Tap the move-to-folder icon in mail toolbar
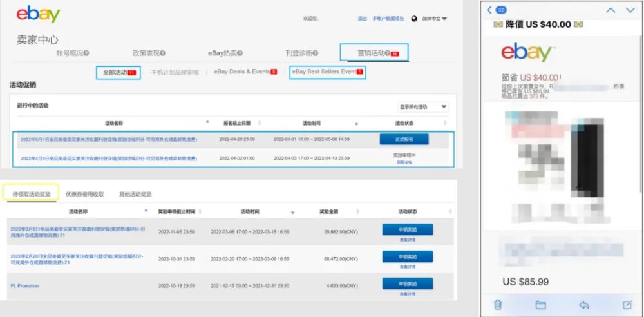The height and width of the screenshot is (317, 644). coord(540,305)
